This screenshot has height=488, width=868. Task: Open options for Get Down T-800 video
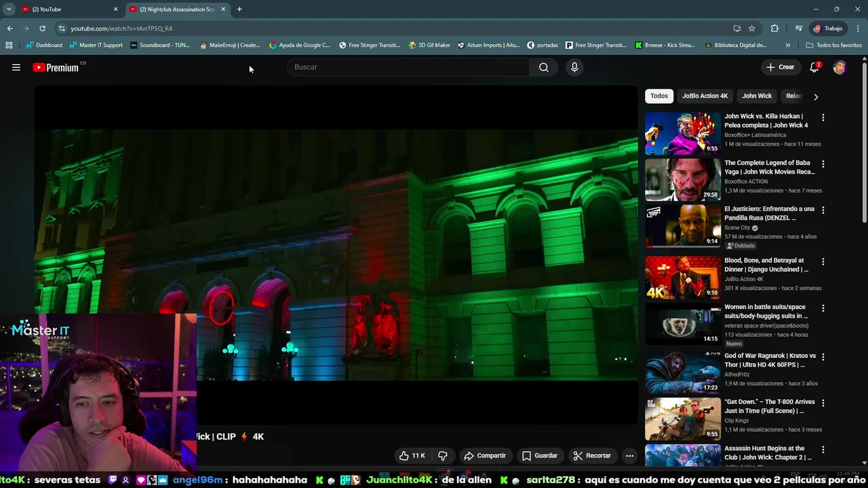point(823,403)
